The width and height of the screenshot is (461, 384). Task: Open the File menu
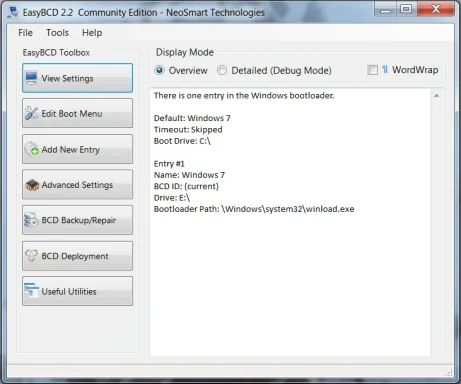tap(25, 33)
